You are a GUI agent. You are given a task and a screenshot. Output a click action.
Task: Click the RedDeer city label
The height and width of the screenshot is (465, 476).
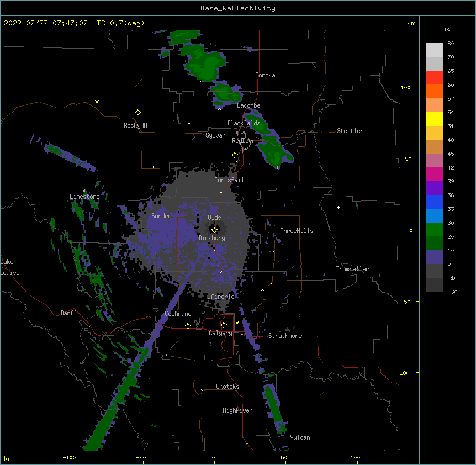243,141
